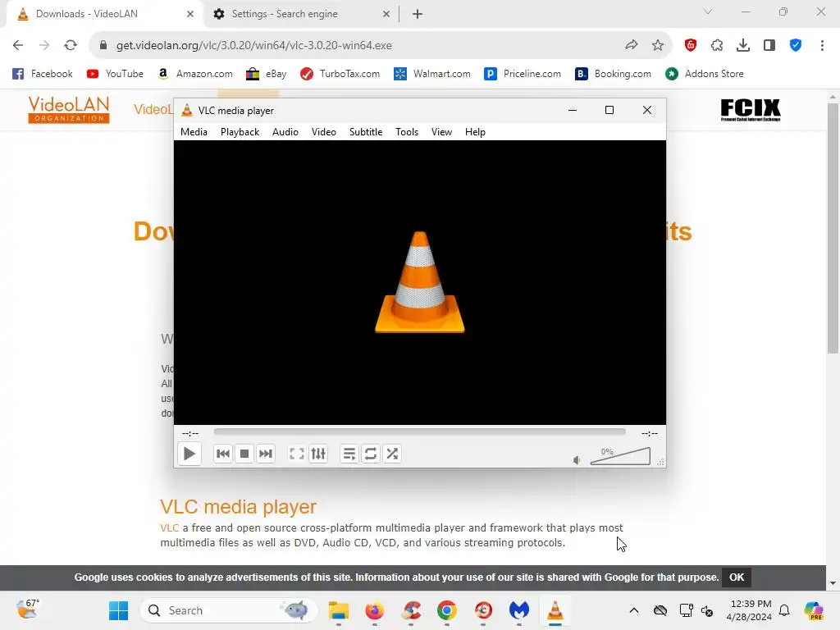This screenshot has height=630, width=840.
Task: Toggle Chrome side panel
Action: click(x=769, y=46)
